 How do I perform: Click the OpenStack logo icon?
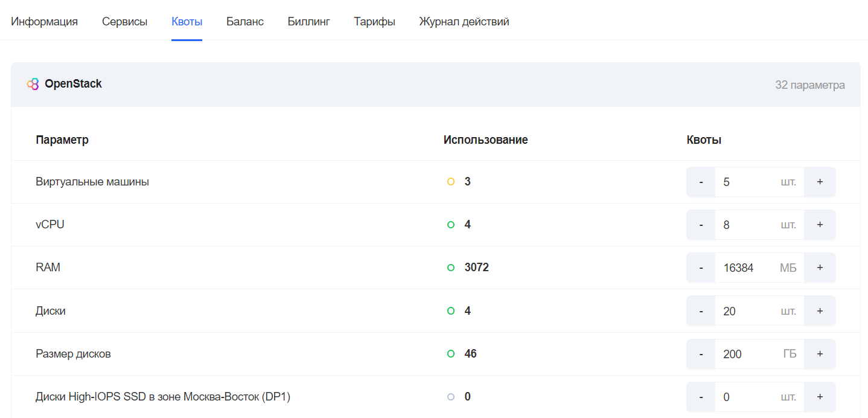(x=33, y=84)
